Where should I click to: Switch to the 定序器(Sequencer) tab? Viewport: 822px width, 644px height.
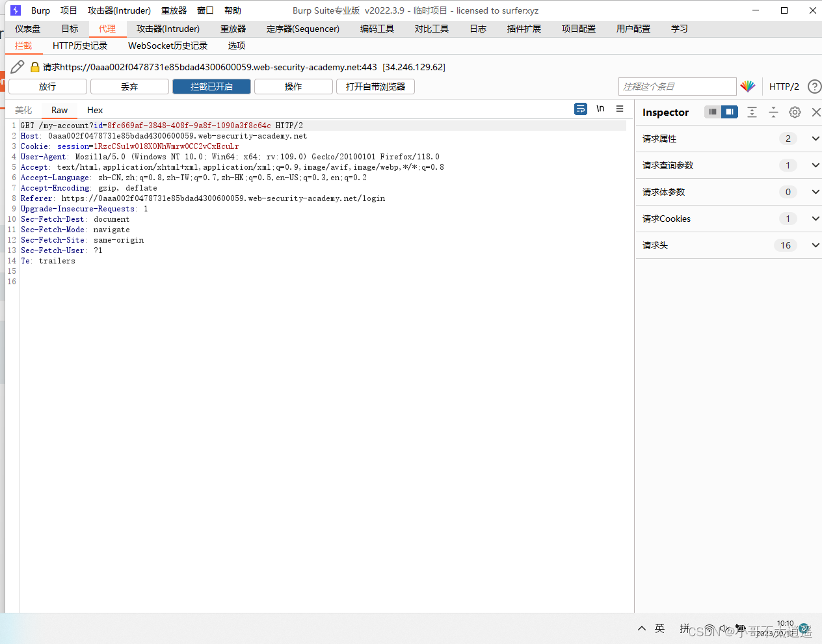coord(303,29)
